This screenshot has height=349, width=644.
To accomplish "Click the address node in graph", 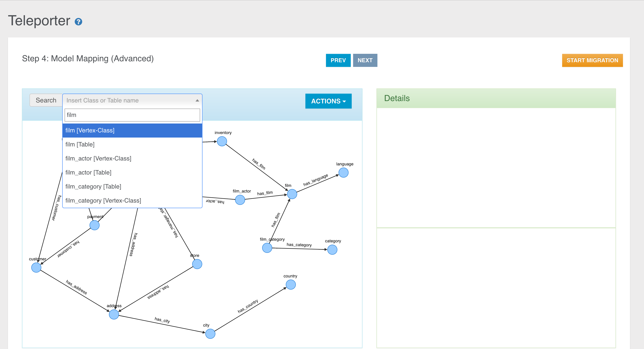I will coord(113,314).
